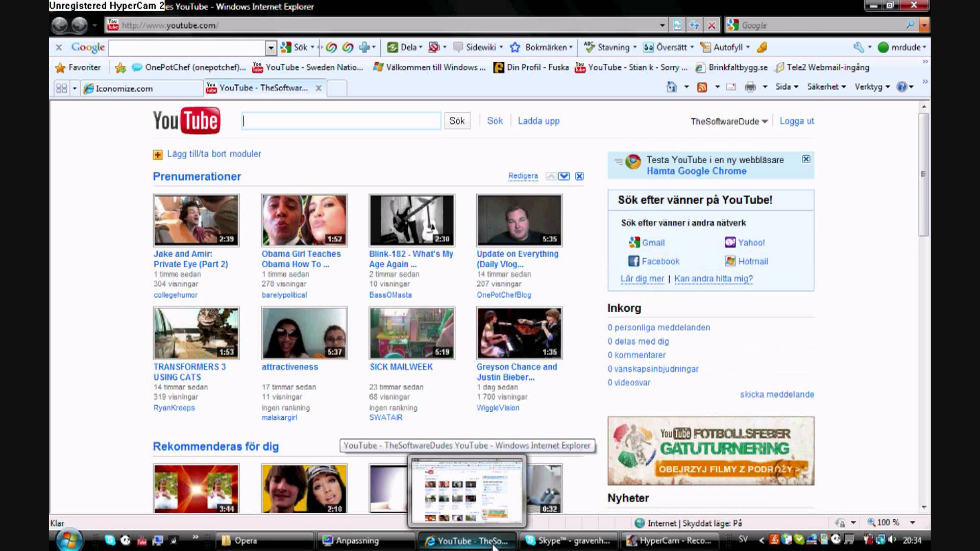
Task: Click the Översätt toolbar button
Action: pos(668,47)
